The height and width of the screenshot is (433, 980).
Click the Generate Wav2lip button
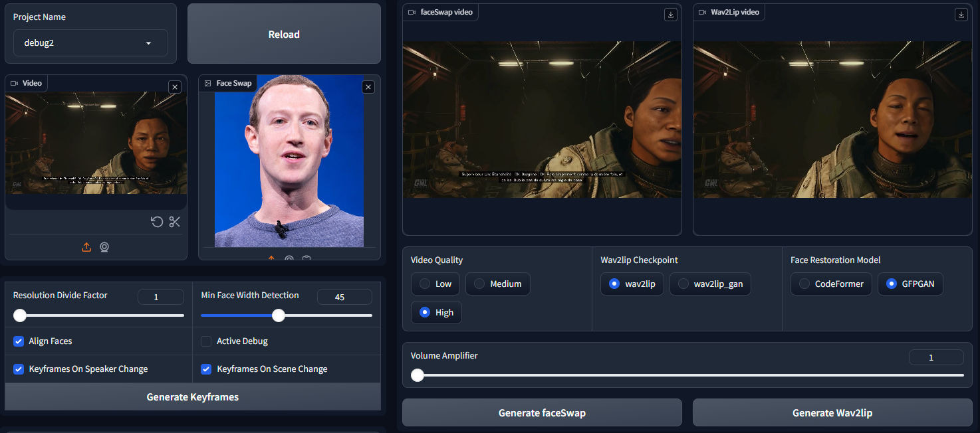click(832, 413)
